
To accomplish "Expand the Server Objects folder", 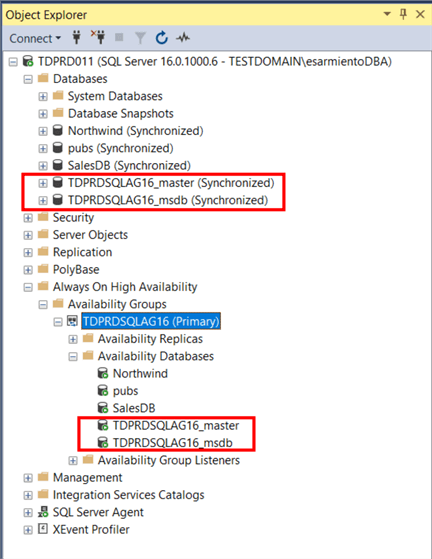I will [28, 235].
